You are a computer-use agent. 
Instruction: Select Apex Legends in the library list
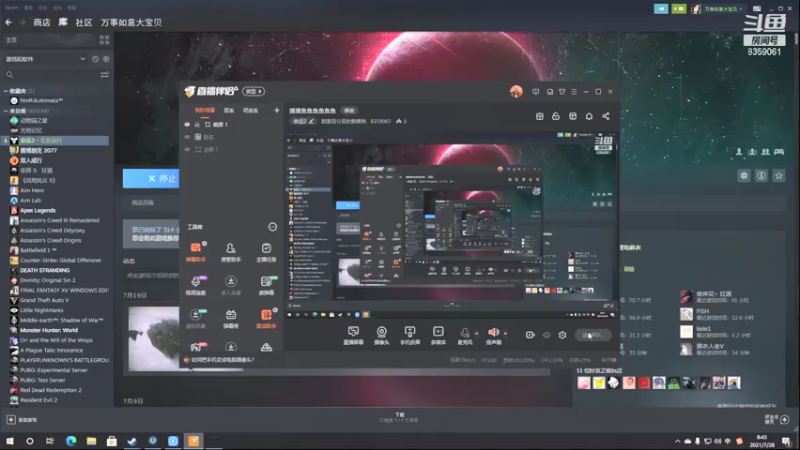click(38, 210)
